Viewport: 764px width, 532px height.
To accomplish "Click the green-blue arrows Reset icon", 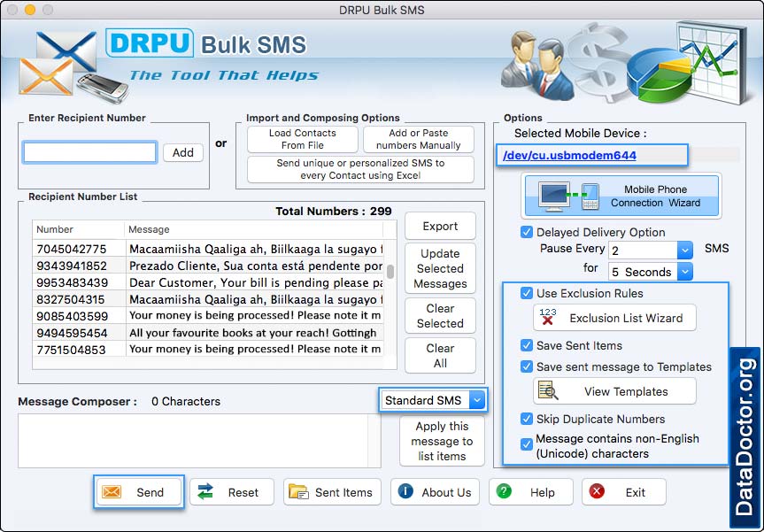I will tap(205, 491).
